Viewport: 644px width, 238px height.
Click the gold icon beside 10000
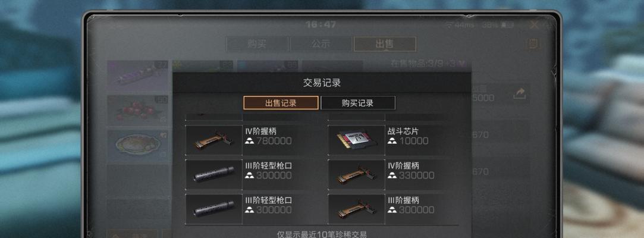click(x=392, y=141)
